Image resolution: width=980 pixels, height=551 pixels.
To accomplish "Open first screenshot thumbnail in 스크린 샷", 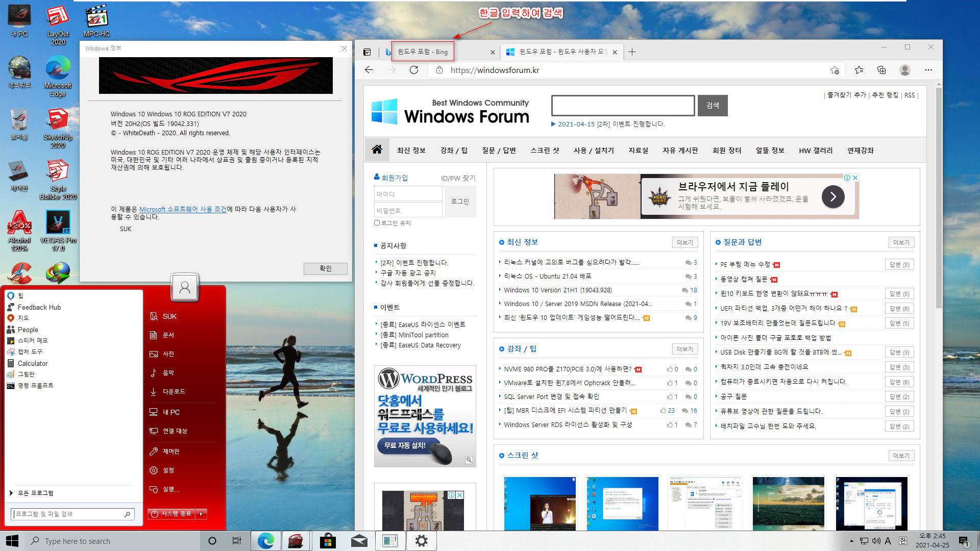I will [x=540, y=504].
